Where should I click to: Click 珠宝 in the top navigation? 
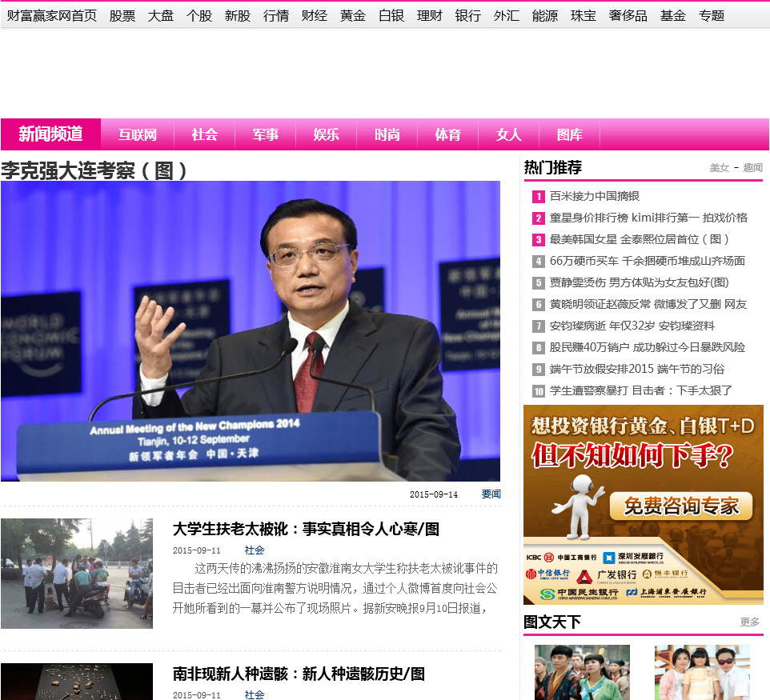point(583,16)
